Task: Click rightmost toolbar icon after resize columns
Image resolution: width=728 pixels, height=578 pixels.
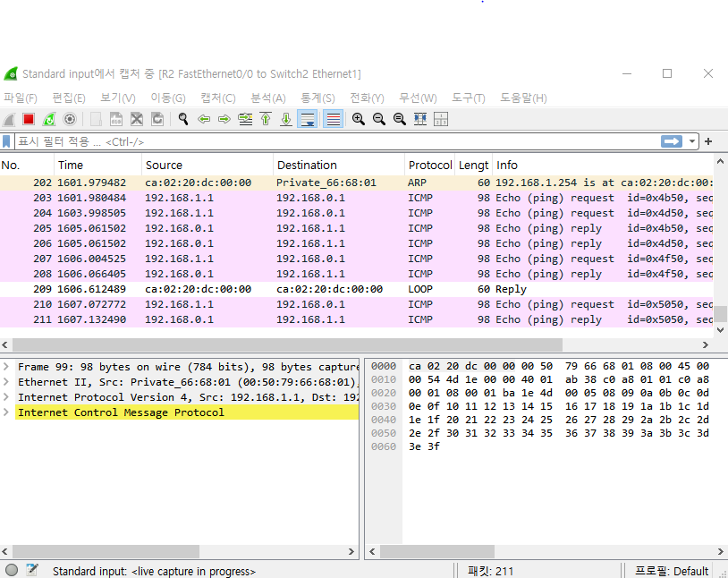Action: [x=441, y=119]
